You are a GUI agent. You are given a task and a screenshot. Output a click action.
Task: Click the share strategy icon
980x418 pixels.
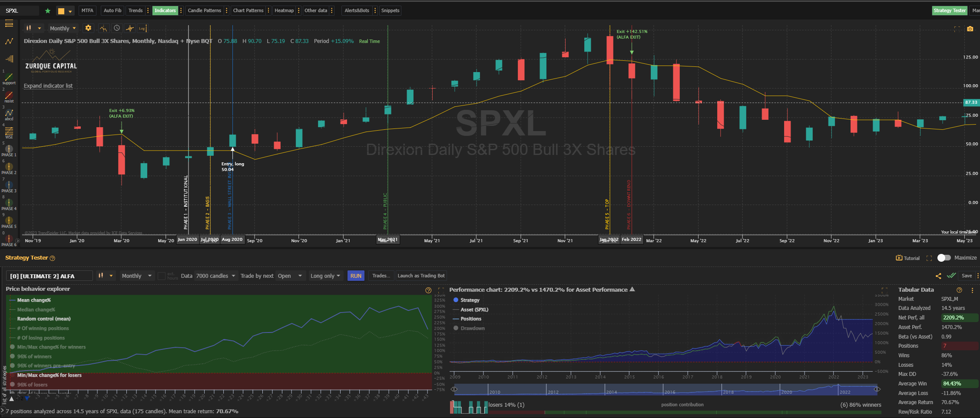[938, 276]
